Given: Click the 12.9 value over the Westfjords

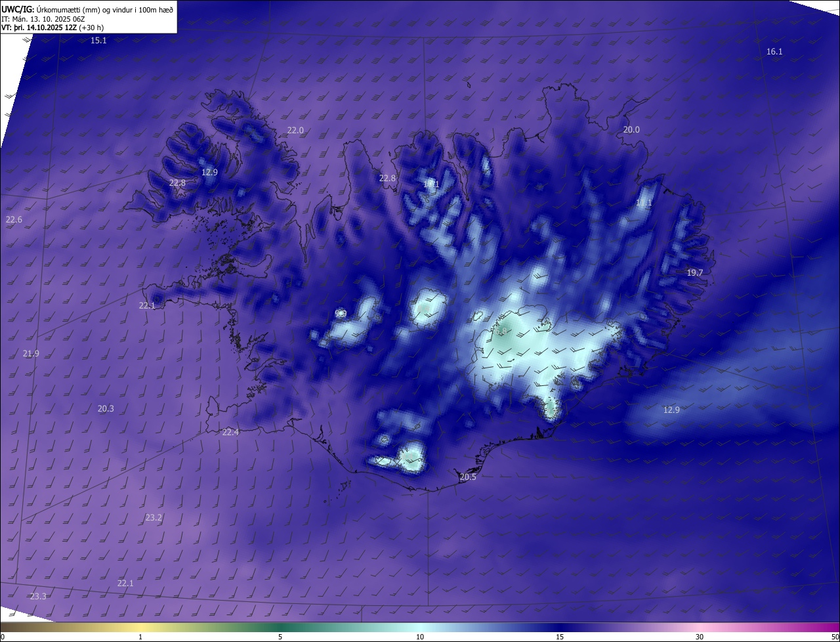Looking at the screenshot, I should point(209,172).
